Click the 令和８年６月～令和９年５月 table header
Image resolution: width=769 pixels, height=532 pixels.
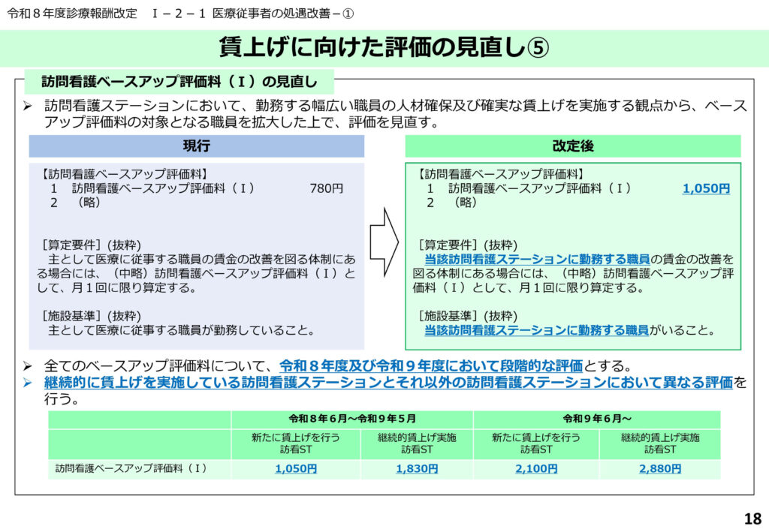352,419
